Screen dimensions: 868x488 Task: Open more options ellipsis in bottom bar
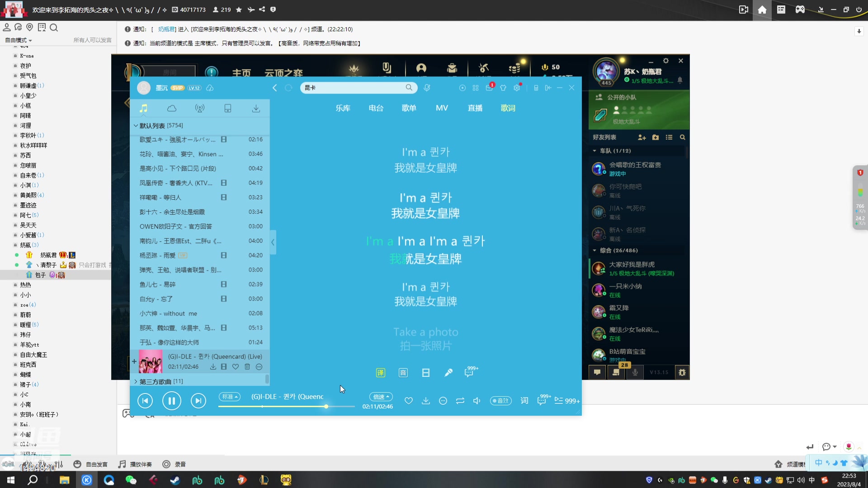pos(443,401)
